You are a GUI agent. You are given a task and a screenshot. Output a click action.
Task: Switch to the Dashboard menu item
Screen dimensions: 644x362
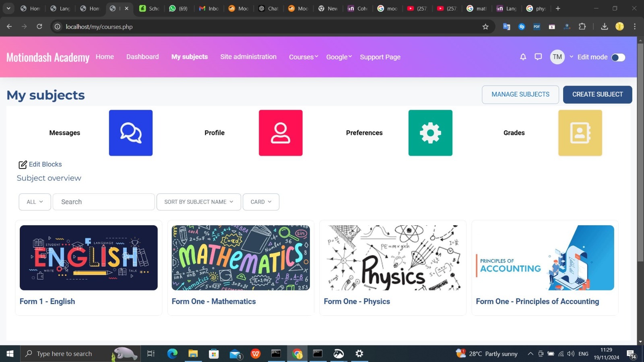[142, 57]
